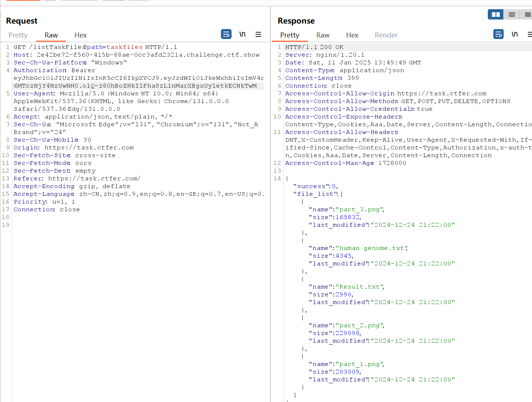Open the Request panel options menu
The image size is (532, 402).
click(x=258, y=34)
